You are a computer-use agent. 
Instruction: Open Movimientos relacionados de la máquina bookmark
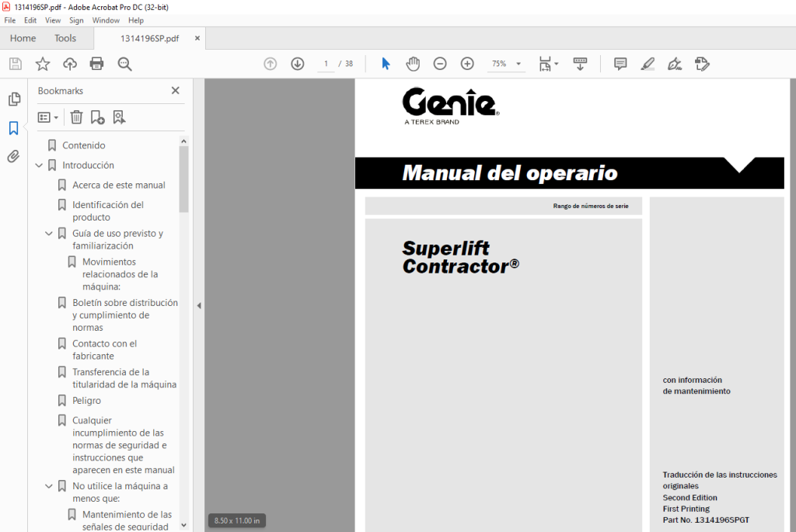pyautogui.click(x=120, y=274)
